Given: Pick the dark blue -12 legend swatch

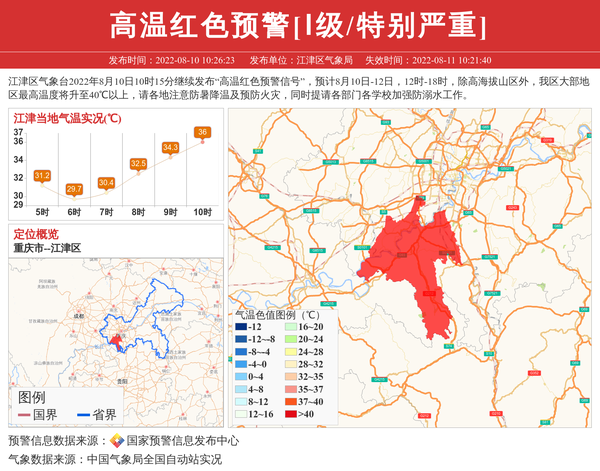Looking at the screenshot, I should (x=240, y=327).
